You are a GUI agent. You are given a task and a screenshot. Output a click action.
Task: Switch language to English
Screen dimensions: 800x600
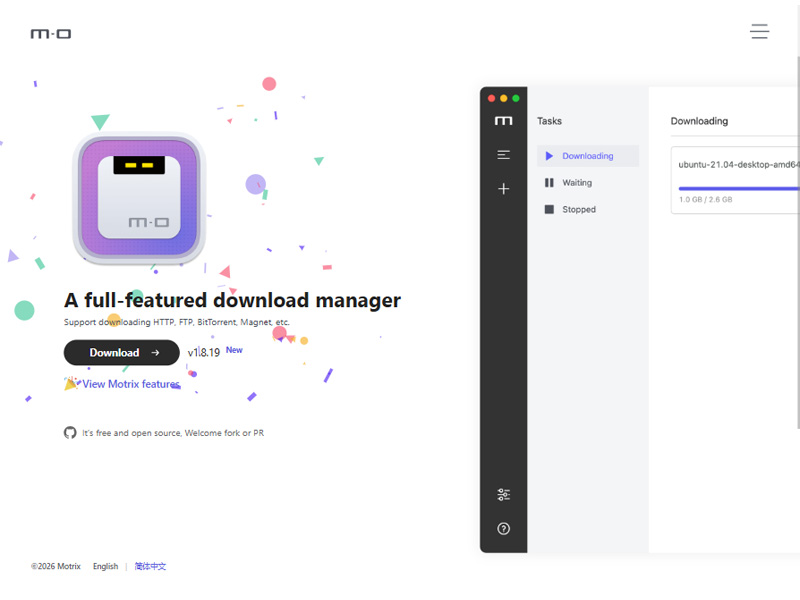105,567
